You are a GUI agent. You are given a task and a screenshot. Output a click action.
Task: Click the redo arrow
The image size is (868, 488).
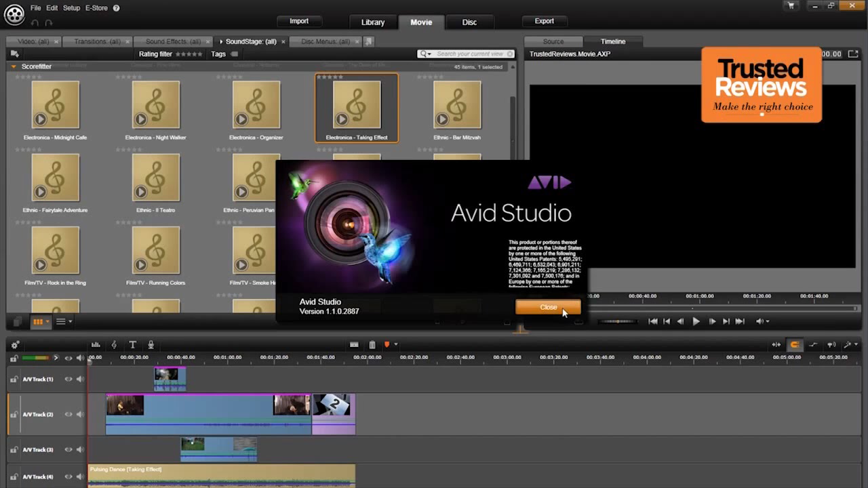coord(47,23)
